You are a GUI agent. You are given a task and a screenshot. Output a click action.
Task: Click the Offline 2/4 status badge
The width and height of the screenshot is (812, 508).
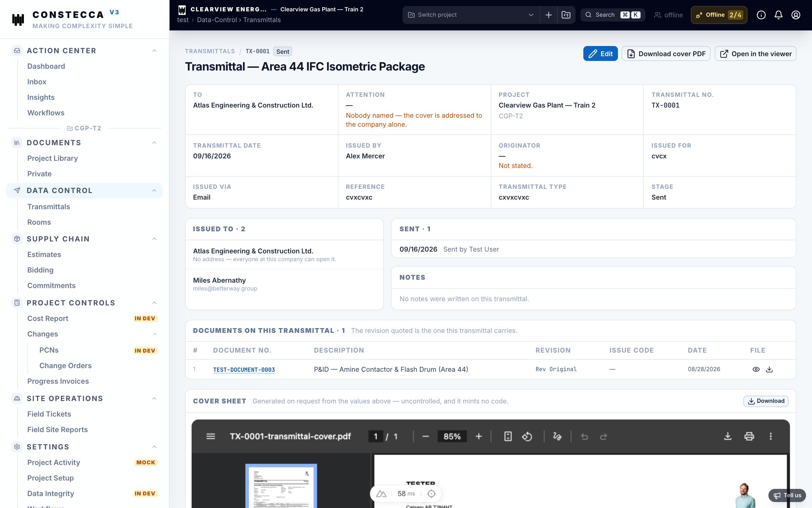pos(719,15)
